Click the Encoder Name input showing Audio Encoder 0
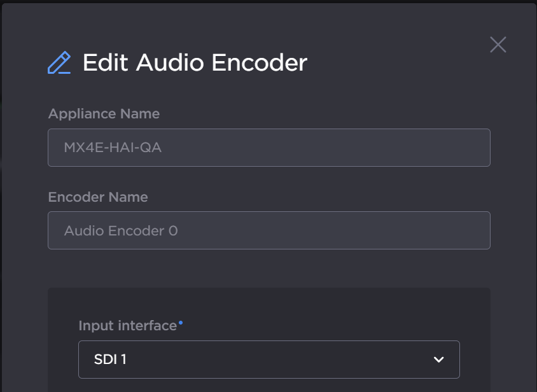 pos(268,230)
